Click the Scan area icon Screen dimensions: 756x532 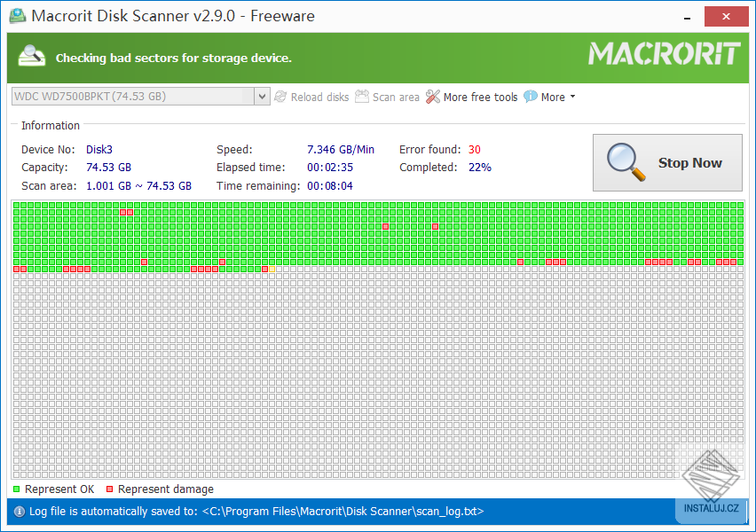pos(362,97)
